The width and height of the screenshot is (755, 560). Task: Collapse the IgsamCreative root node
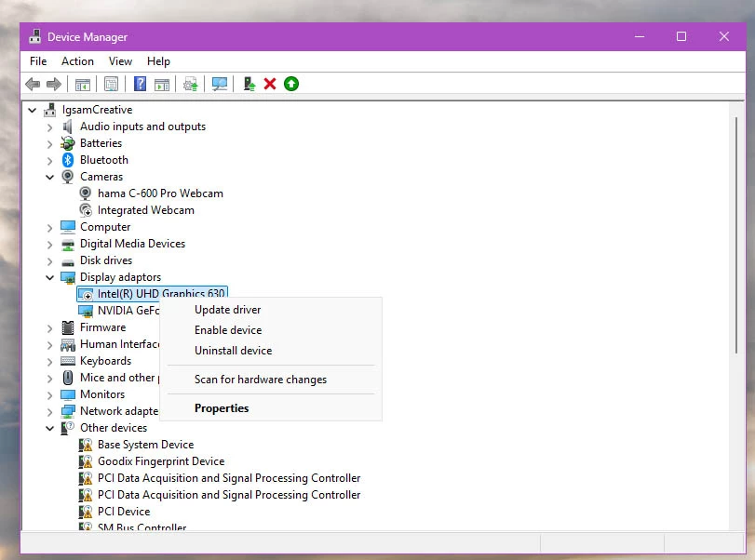click(x=33, y=110)
